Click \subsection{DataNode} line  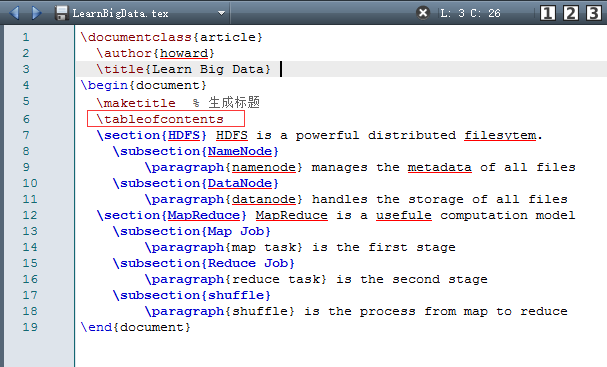pos(195,183)
